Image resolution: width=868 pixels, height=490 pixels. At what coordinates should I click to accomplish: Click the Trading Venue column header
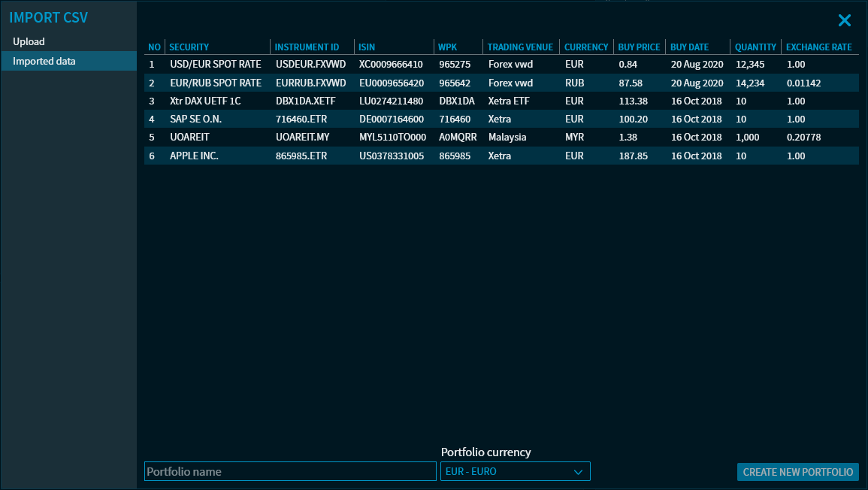(520, 47)
